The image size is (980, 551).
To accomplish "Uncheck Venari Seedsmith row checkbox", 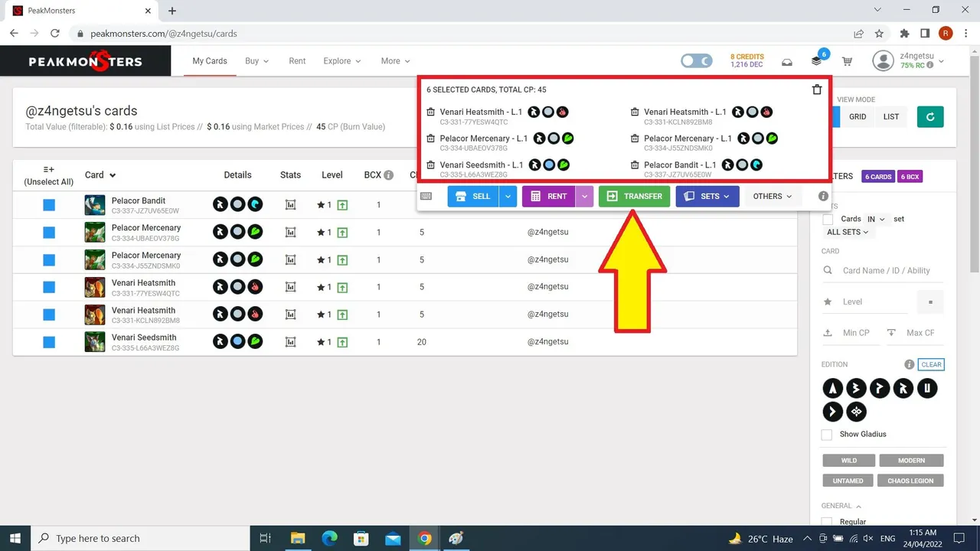I will (x=49, y=342).
